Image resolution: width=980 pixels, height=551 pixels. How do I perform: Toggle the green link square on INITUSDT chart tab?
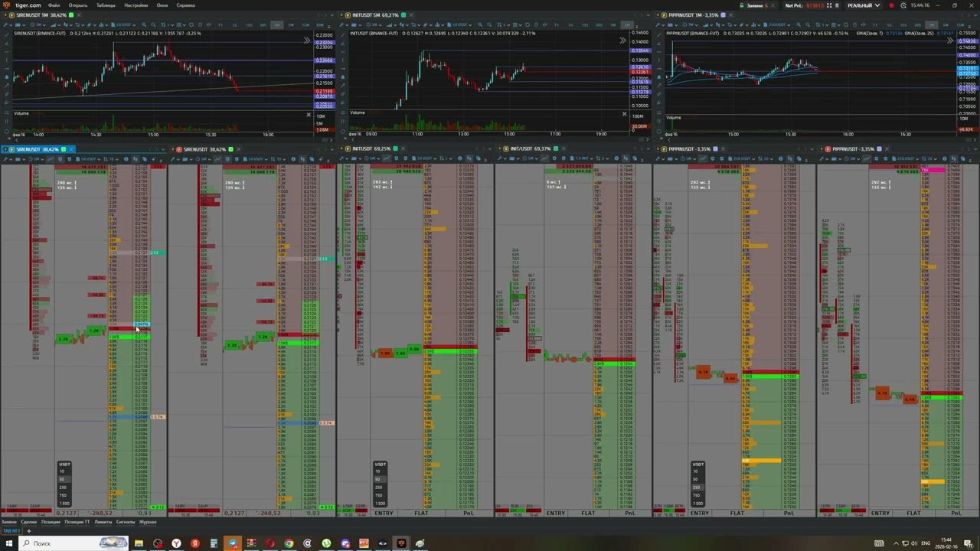[403, 15]
